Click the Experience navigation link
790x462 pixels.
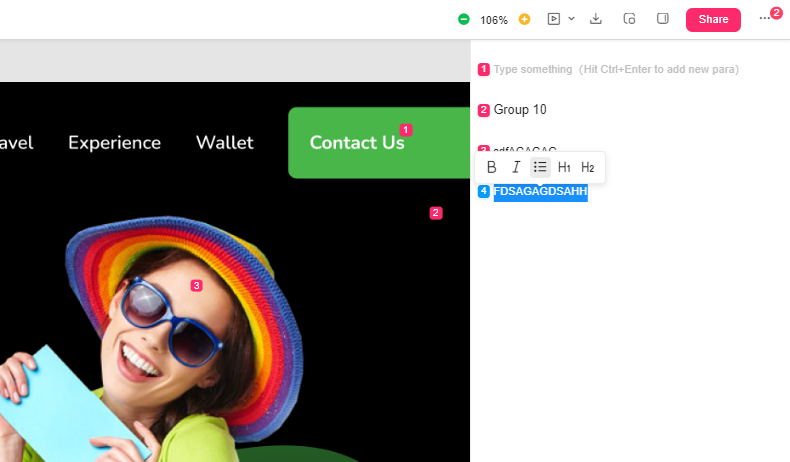114,143
